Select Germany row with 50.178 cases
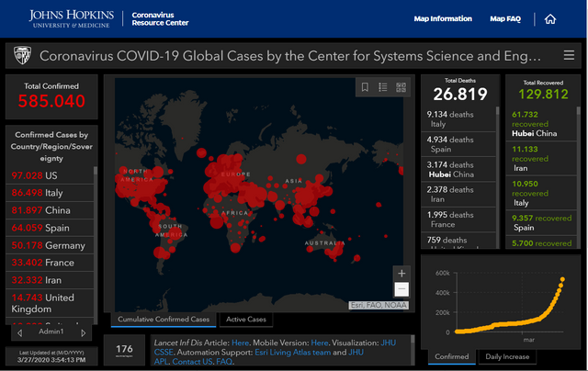Image resolution: width=588 pixels, height=371 pixels. point(50,245)
